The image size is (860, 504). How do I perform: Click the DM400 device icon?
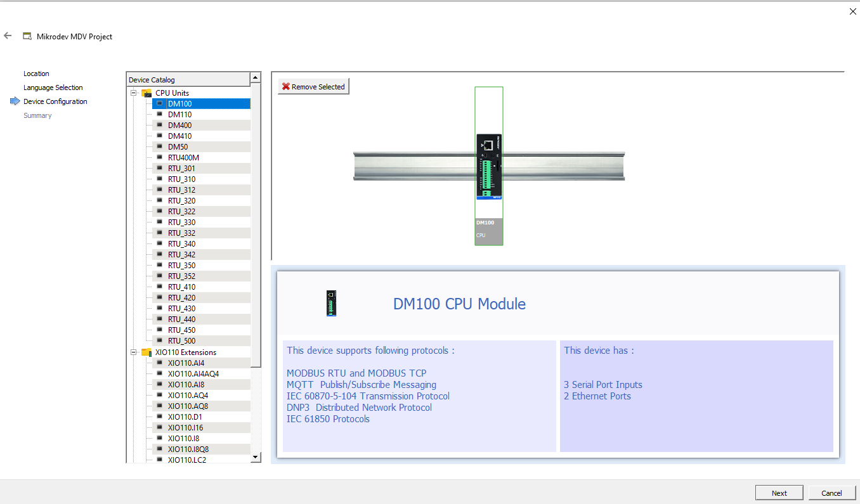click(160, 125)
